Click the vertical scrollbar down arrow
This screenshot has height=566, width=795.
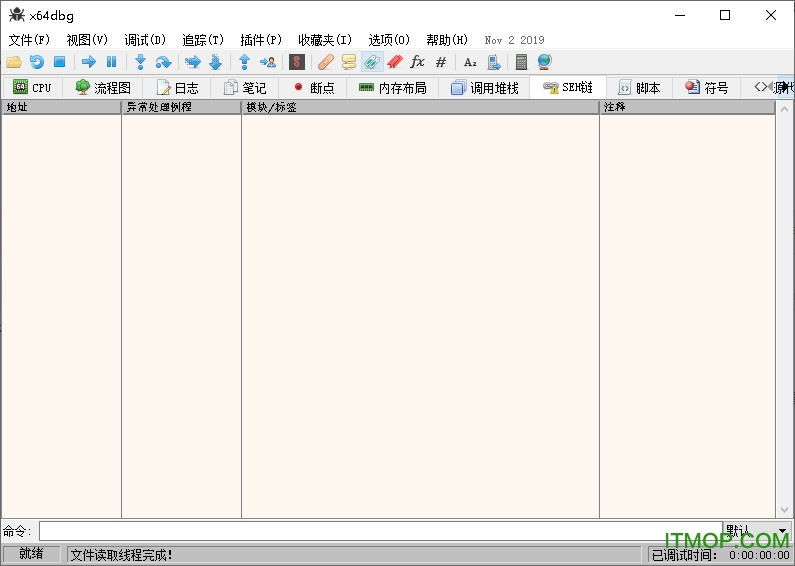[x=784, y=510]
